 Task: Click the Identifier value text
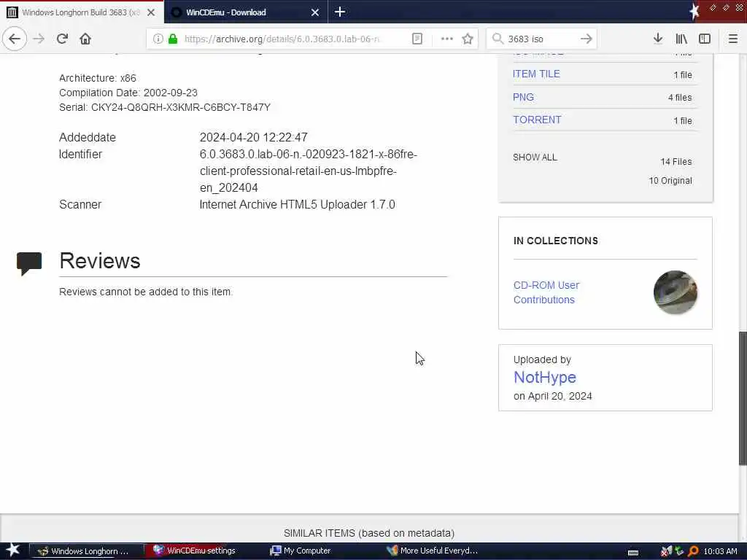[309, 171]
